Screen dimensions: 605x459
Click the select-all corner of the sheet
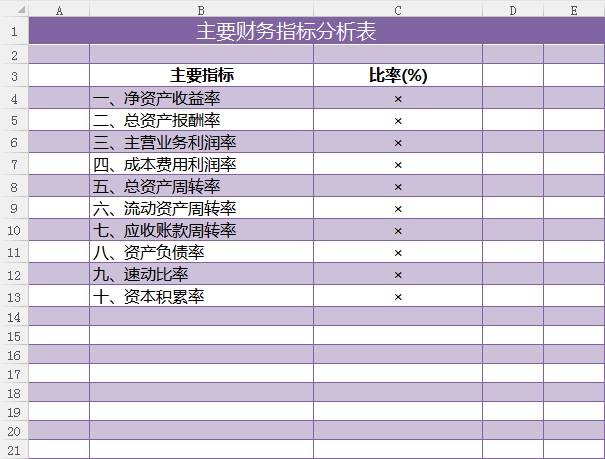coord(14,10)
